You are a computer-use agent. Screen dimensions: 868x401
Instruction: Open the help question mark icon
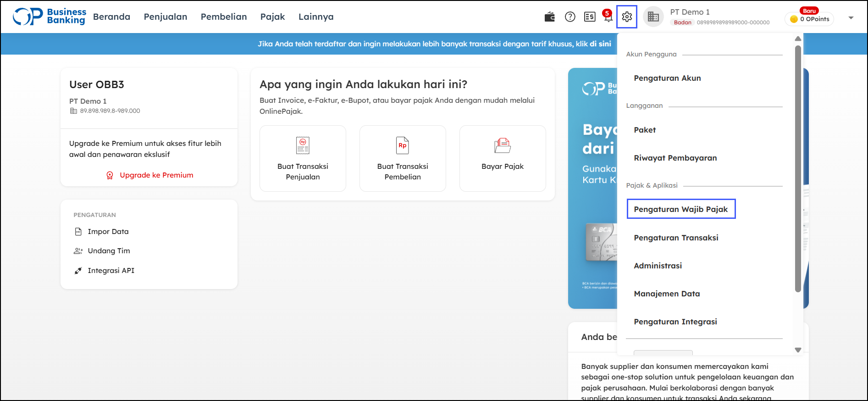tap(570, 17)
